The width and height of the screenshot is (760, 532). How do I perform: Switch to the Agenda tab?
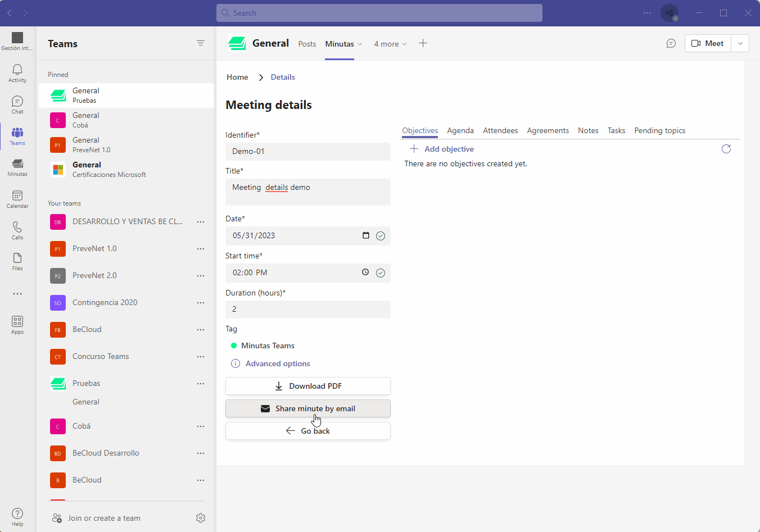(x=460, y=130)
